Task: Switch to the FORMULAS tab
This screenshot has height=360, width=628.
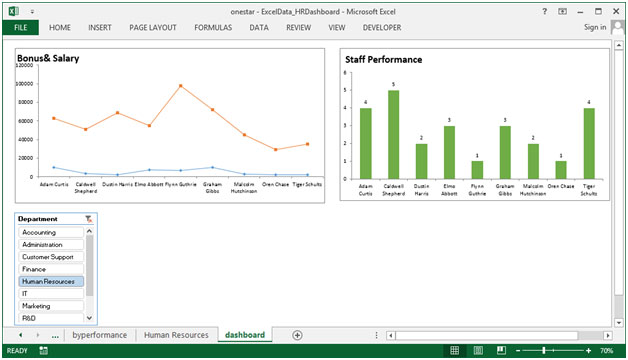Action: [213, 28]
